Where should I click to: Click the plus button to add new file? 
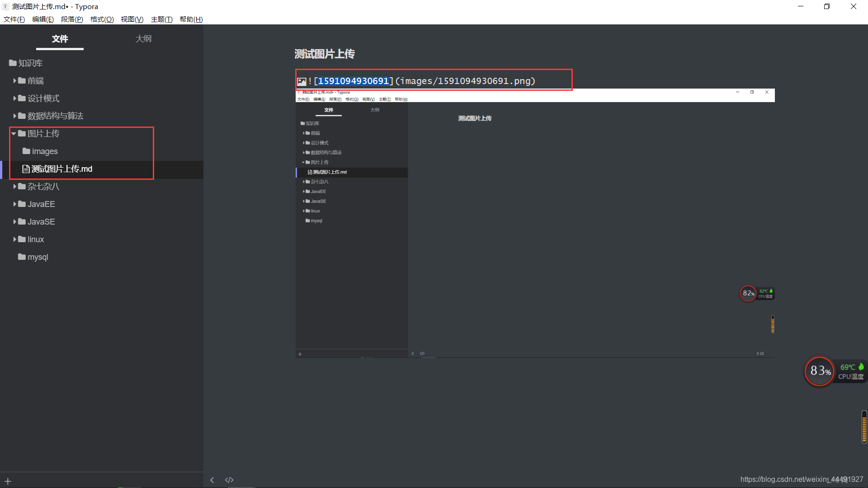tap(8, 481)
